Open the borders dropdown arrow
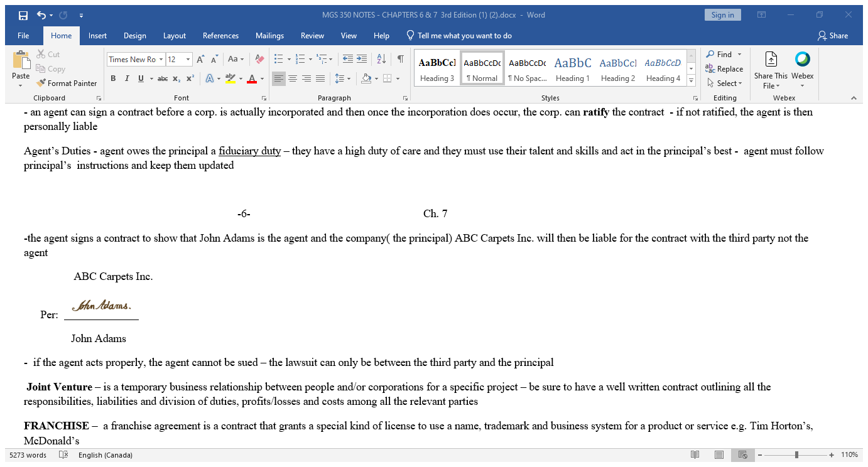The width and height of the screenshot is (868, 467). click(399, 78)
